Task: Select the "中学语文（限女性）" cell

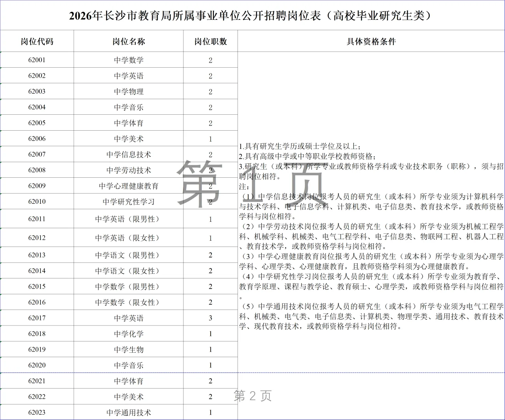Action: 129,271
